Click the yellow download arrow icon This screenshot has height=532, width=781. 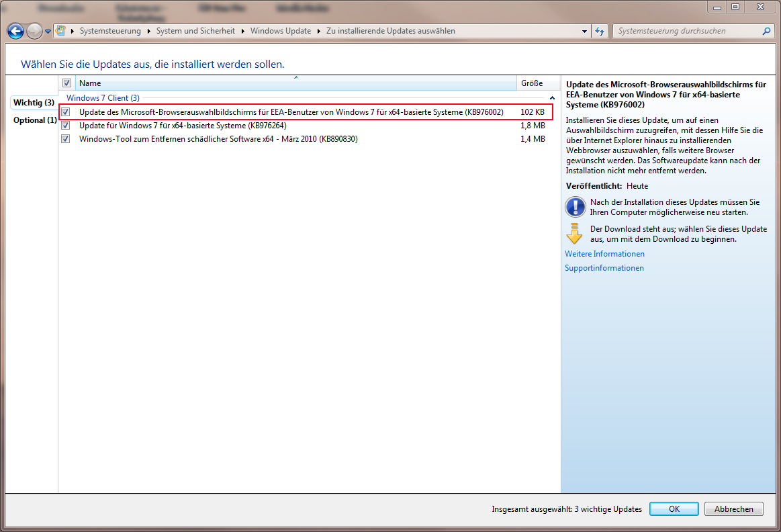pyautogui.click(x=574, y=234)
